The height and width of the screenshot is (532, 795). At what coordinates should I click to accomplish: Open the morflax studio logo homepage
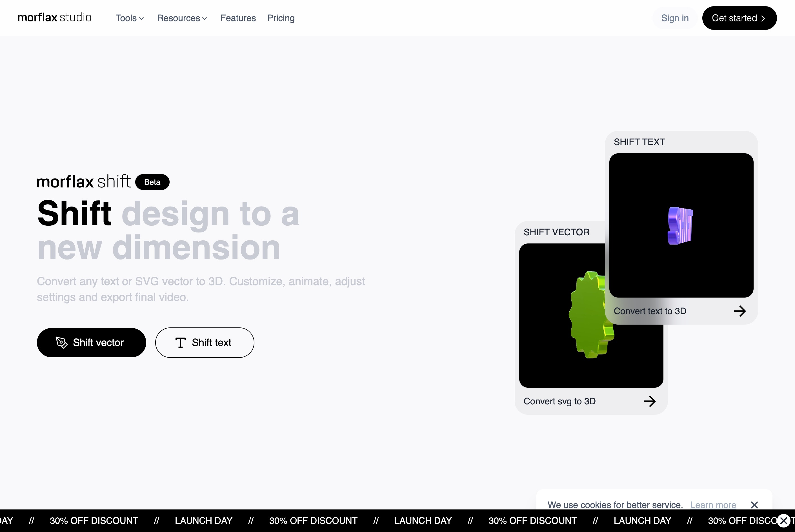click(x=54, y=18)
